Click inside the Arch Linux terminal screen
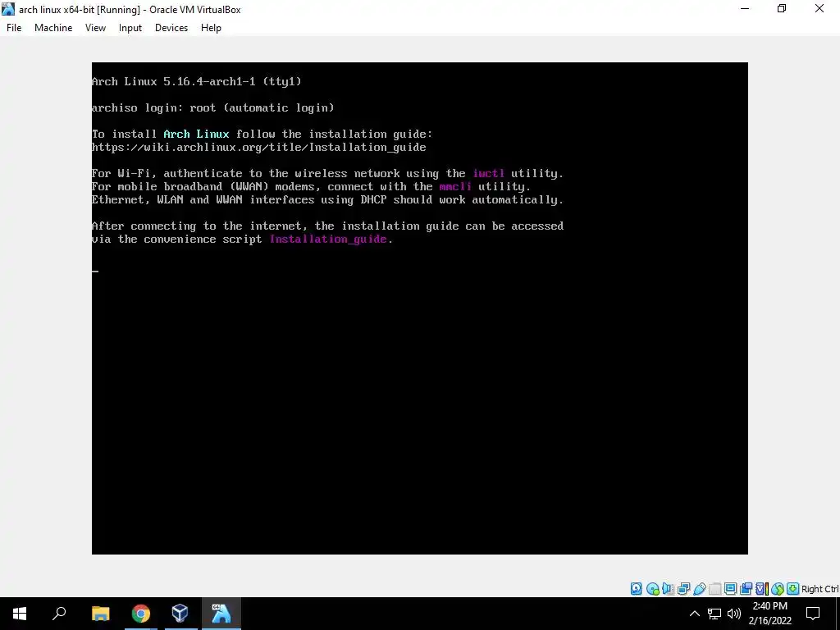Image resolution: width=840 pixels, height=630 pixels. point(419,308)
